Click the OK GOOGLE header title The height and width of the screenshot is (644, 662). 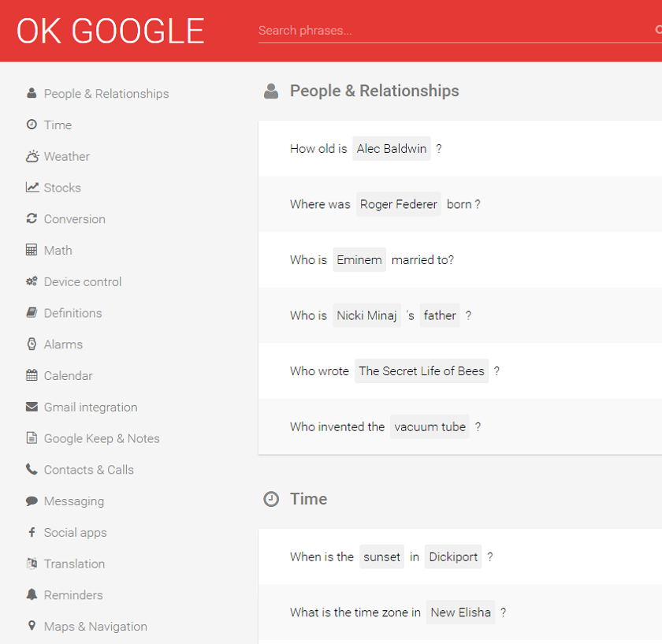(110, 32)
